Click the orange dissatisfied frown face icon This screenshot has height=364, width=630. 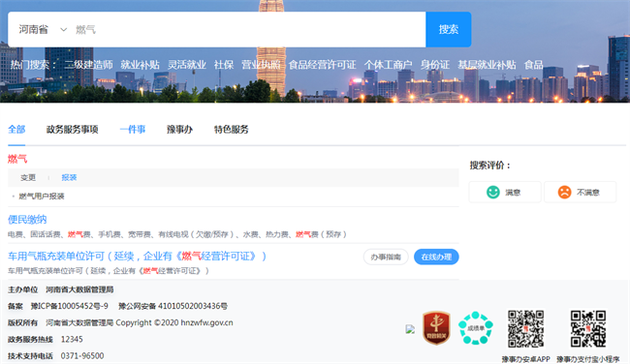click(x=564, y=193)
